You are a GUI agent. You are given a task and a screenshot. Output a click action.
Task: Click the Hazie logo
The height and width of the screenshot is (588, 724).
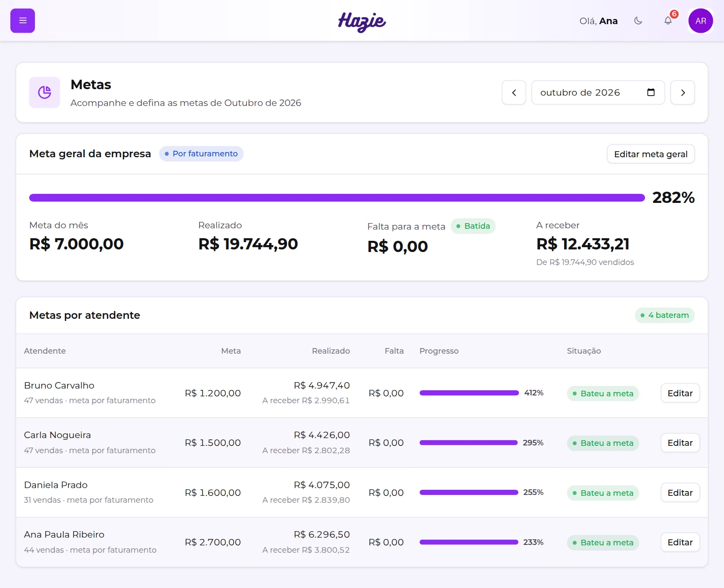[x=362, y=22]
